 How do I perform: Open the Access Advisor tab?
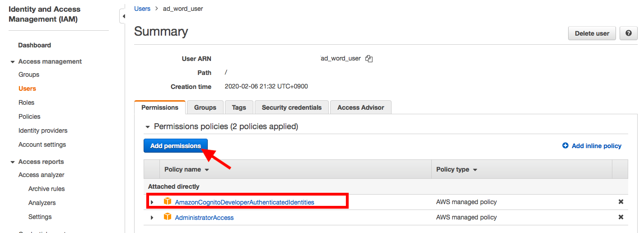(360, 107)
